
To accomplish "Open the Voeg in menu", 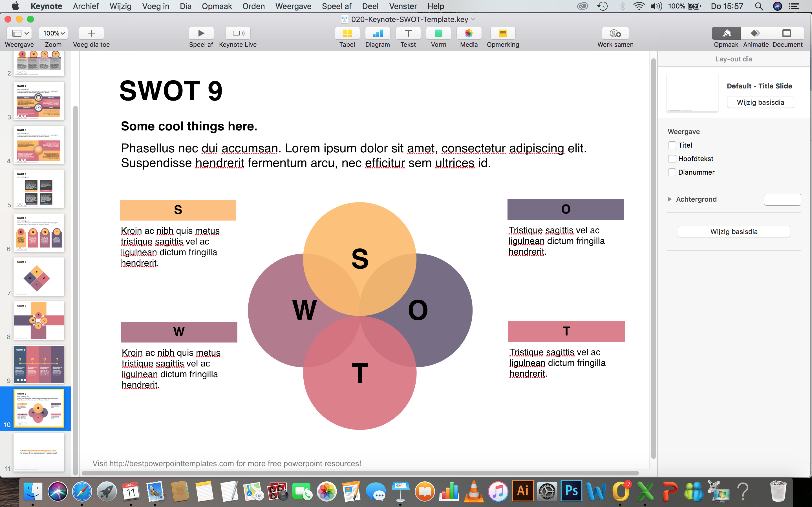I will tap(155, 6).
